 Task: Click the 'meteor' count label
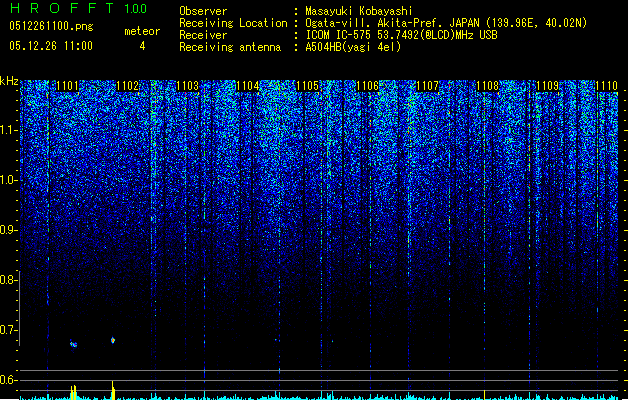coord(142,31)
